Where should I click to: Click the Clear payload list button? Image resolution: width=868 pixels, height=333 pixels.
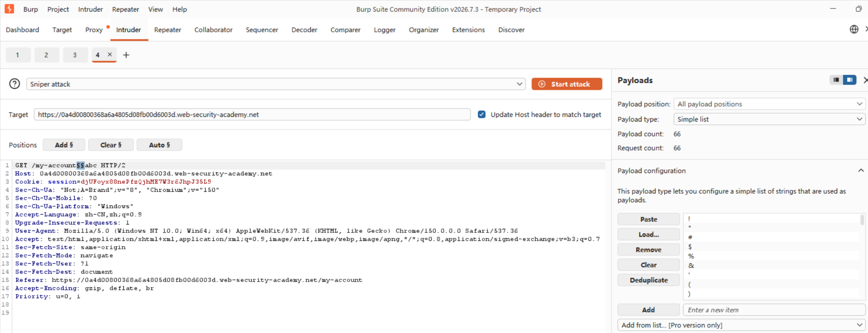pos(648,265)
